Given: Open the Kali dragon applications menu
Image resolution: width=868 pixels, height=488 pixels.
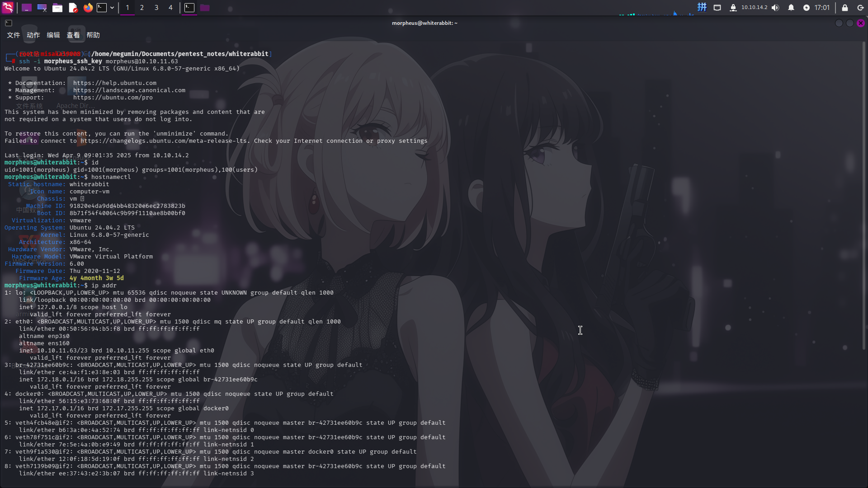Looking at the screenshot, I should click(x=8, y=7).
